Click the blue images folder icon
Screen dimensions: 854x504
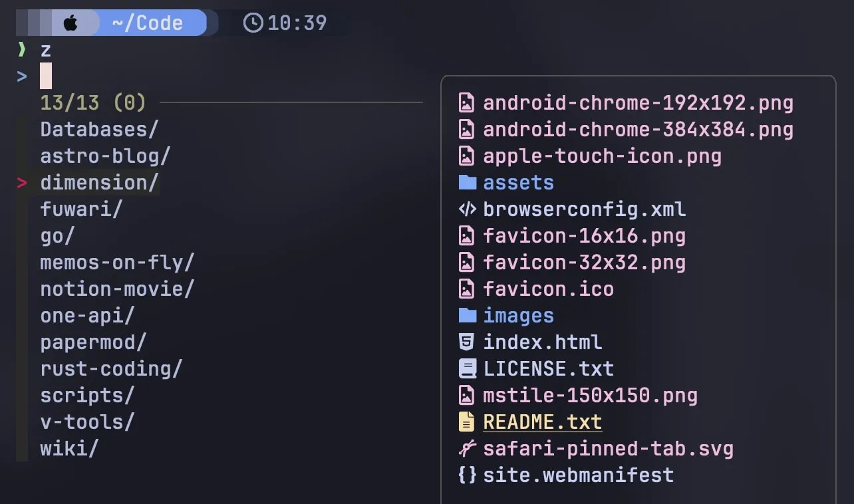(468, 316)
